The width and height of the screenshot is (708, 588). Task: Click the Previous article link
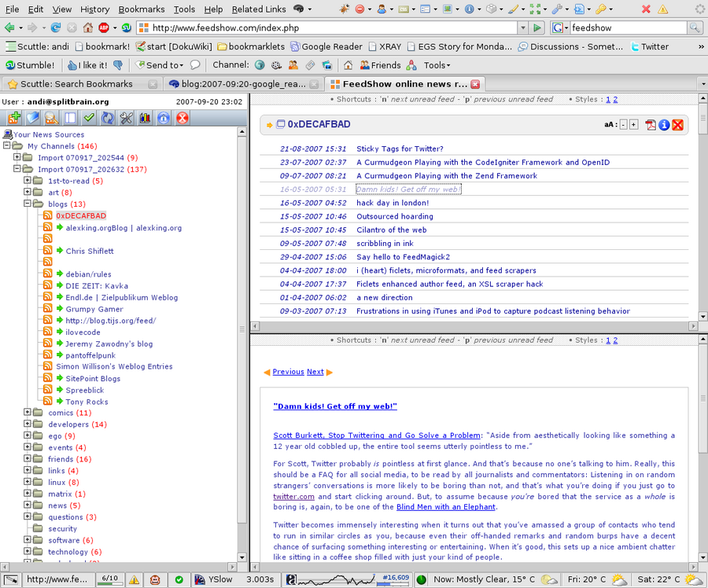[x=288, y=372]
